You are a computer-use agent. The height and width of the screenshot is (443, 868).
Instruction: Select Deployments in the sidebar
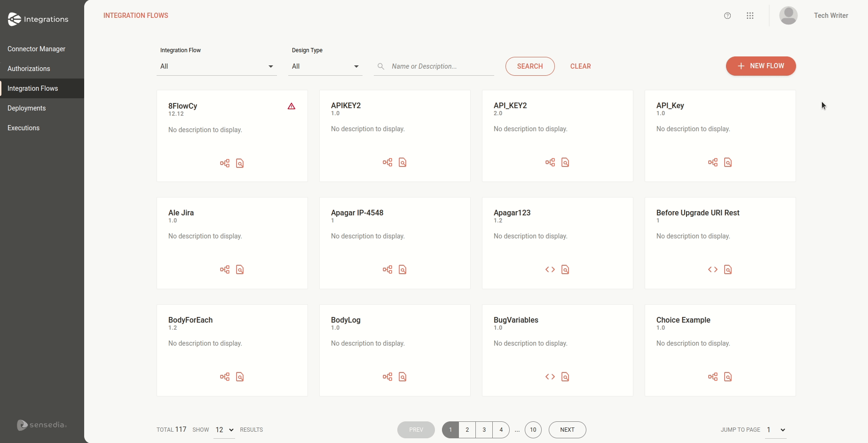pos(26,108)
